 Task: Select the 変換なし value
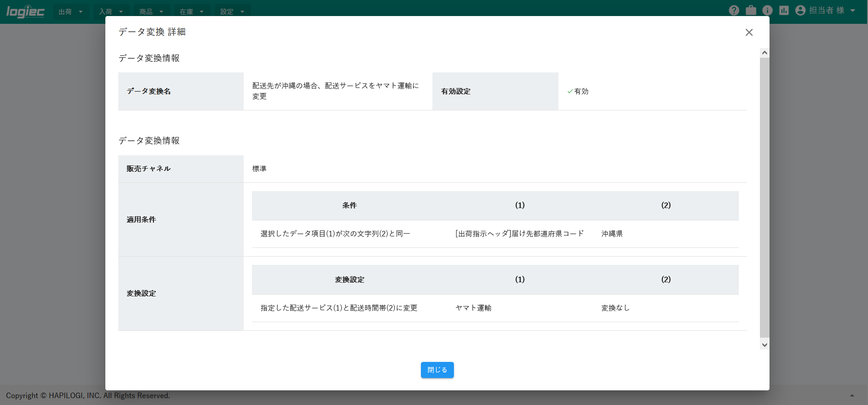[x=616, y=308]
